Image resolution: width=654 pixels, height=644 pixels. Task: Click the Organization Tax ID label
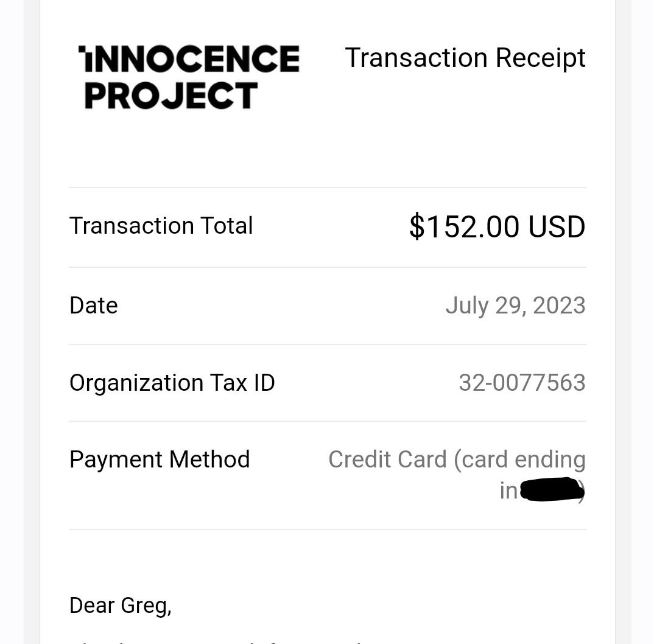tap(172, 383)
